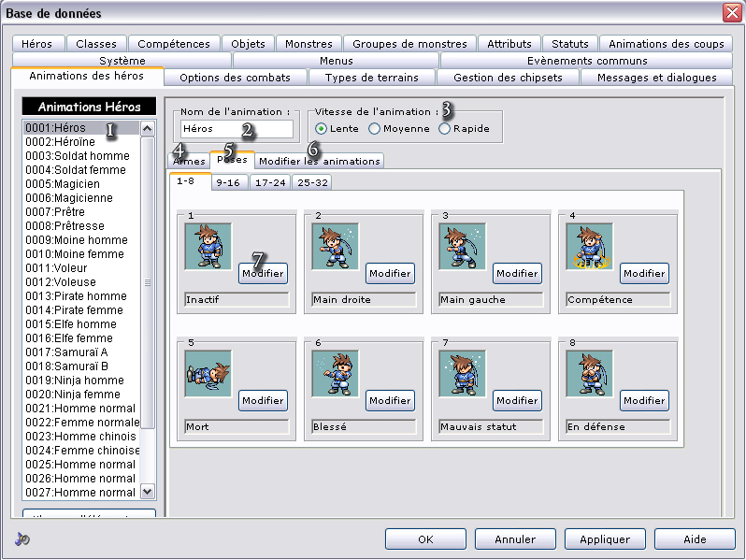Select the Lente animation speed option

pyautogui.click(x=322, y=128)
